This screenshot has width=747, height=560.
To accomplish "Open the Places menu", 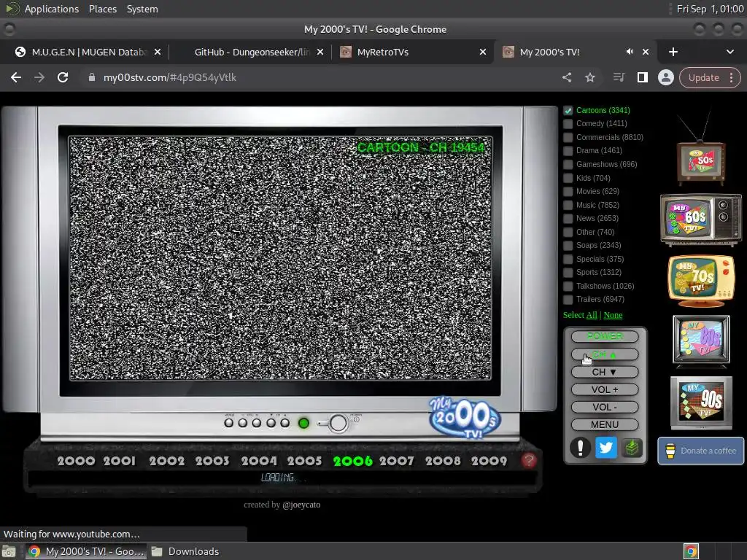I will [x=103, y=9].
